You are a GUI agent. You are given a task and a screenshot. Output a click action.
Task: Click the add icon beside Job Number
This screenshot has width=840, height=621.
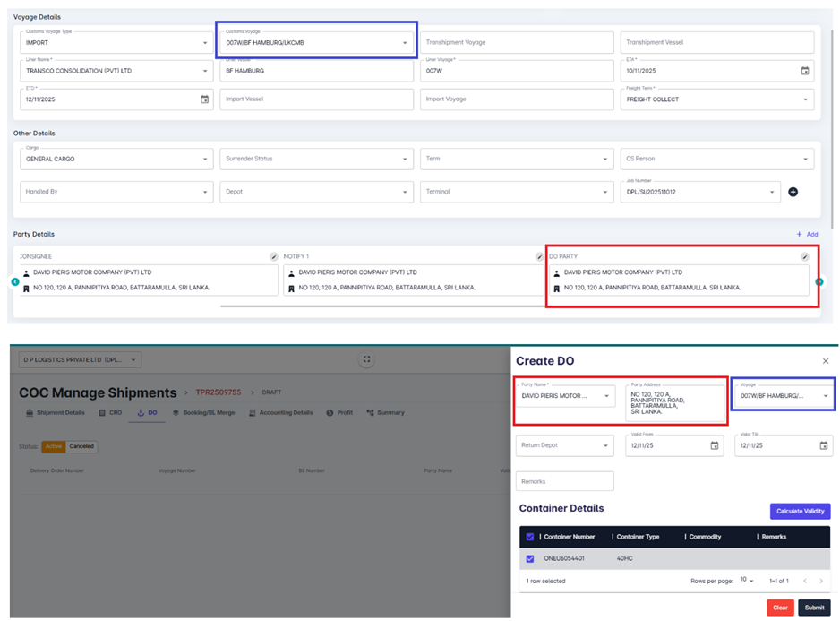pyautogui.click(x=793, y=192)
